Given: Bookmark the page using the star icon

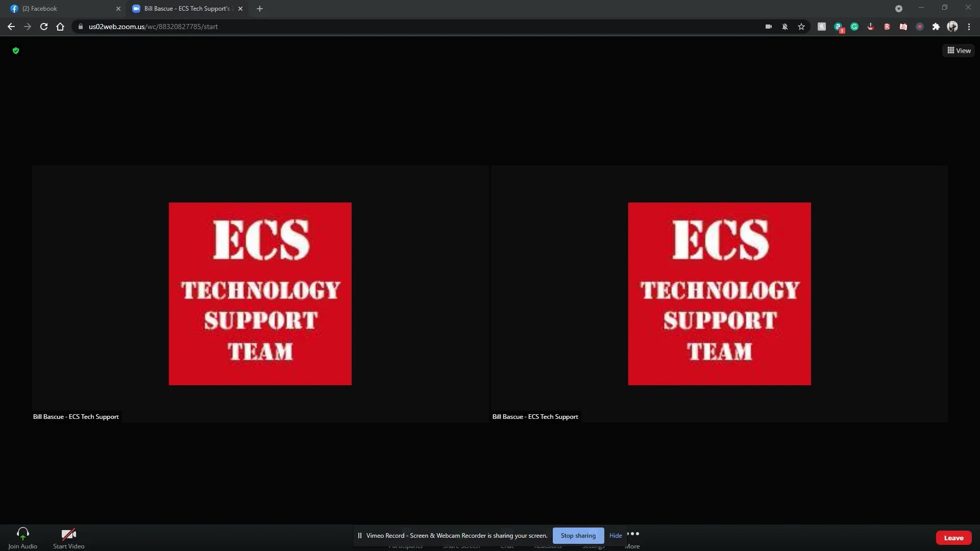Looking at the screenshot, I should tap(801, 27).
